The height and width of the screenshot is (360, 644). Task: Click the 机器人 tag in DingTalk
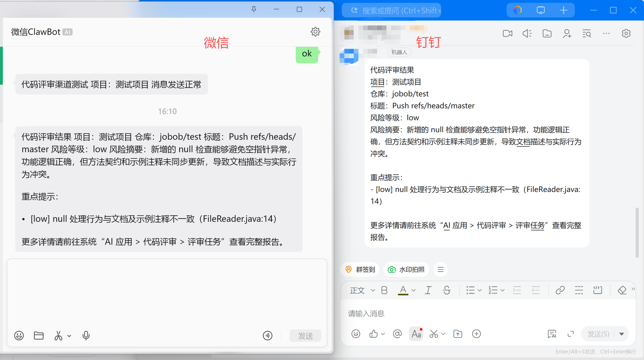[x=399, y=52]
